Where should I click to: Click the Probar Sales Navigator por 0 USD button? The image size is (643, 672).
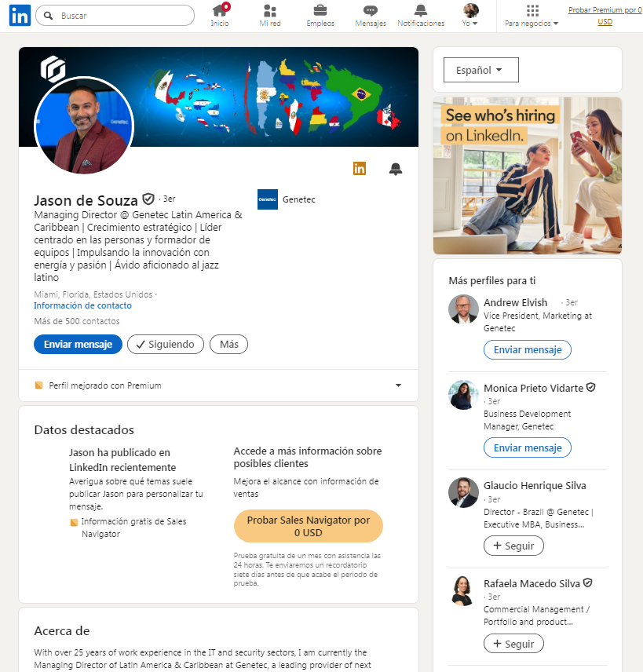(x=309, y=526)
